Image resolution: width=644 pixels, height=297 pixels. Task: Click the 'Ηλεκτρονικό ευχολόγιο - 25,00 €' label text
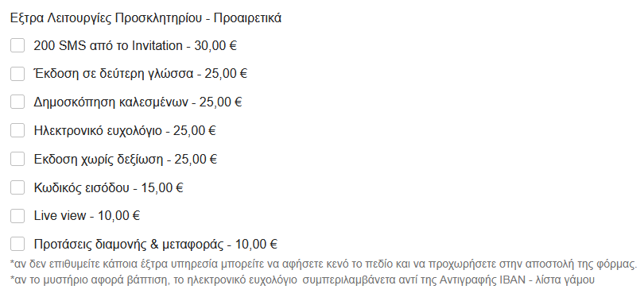[x=125, y=130]
